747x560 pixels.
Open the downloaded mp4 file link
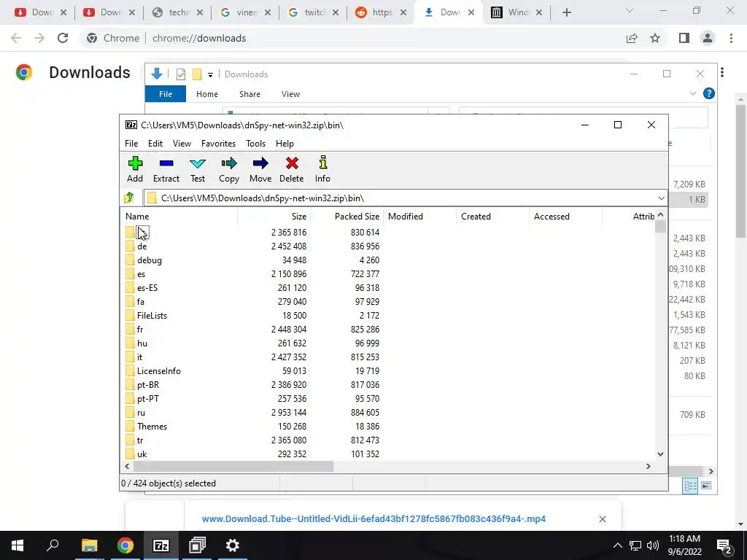[x=373, y=518]
